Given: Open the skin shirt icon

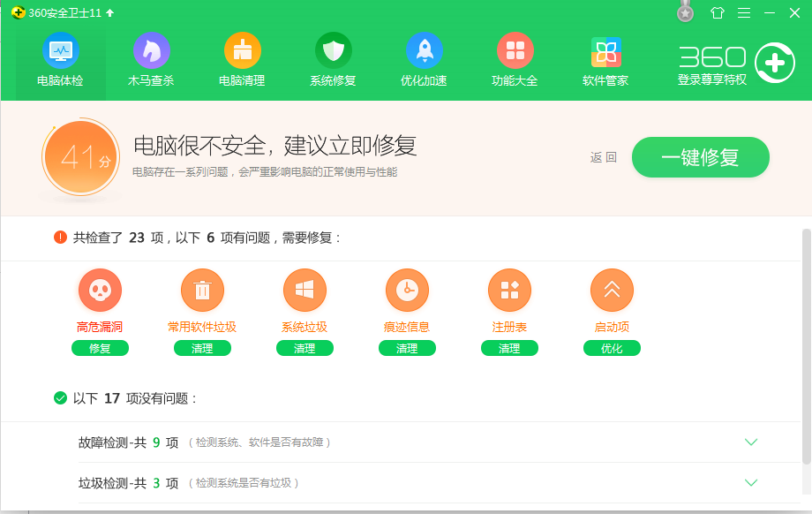Looking at the screenshot, I should coord(718,12).
